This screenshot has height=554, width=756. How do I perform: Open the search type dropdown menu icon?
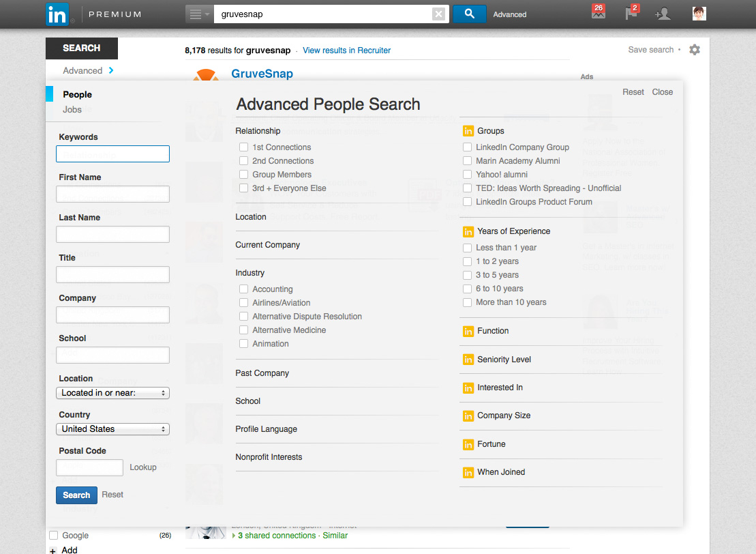198,14
